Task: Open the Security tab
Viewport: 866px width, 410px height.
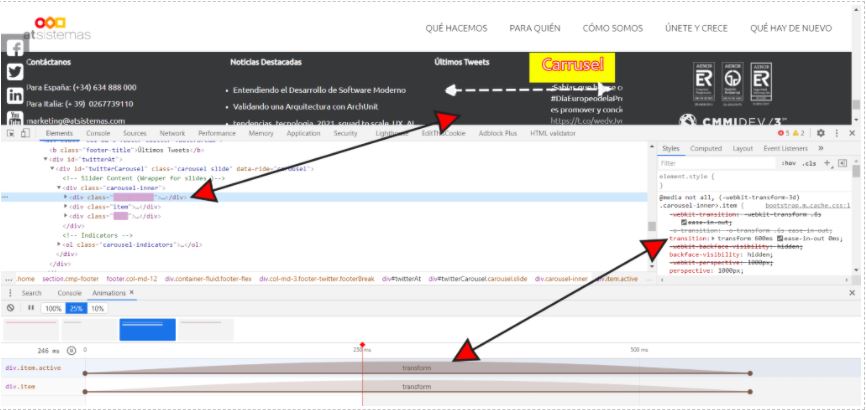Action: pyautogui.click(x=345, y=133)
